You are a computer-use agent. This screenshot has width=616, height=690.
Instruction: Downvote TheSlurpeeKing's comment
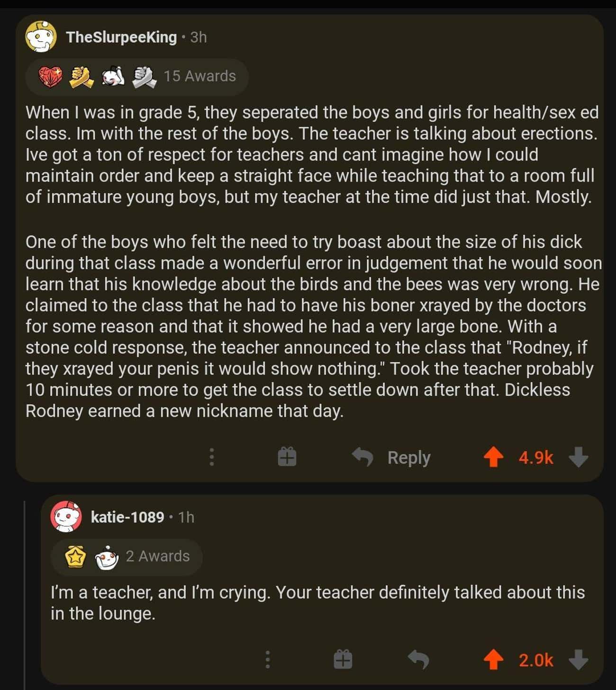point(578,458)
